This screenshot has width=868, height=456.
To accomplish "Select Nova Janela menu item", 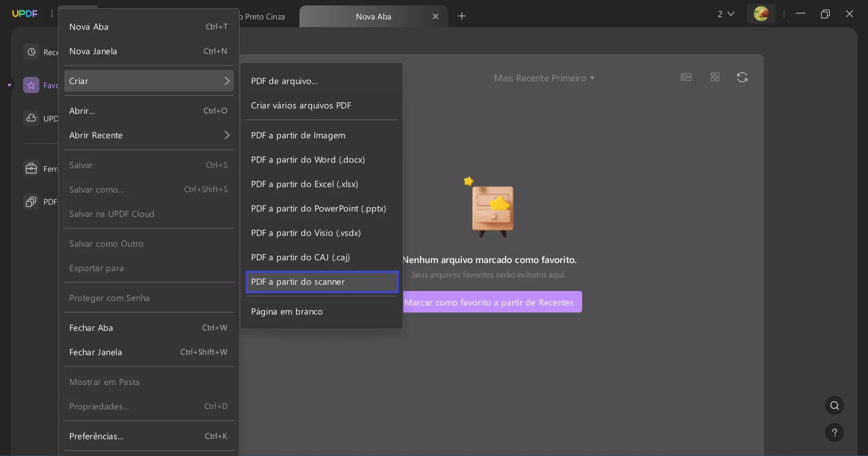I will point(149,51).
